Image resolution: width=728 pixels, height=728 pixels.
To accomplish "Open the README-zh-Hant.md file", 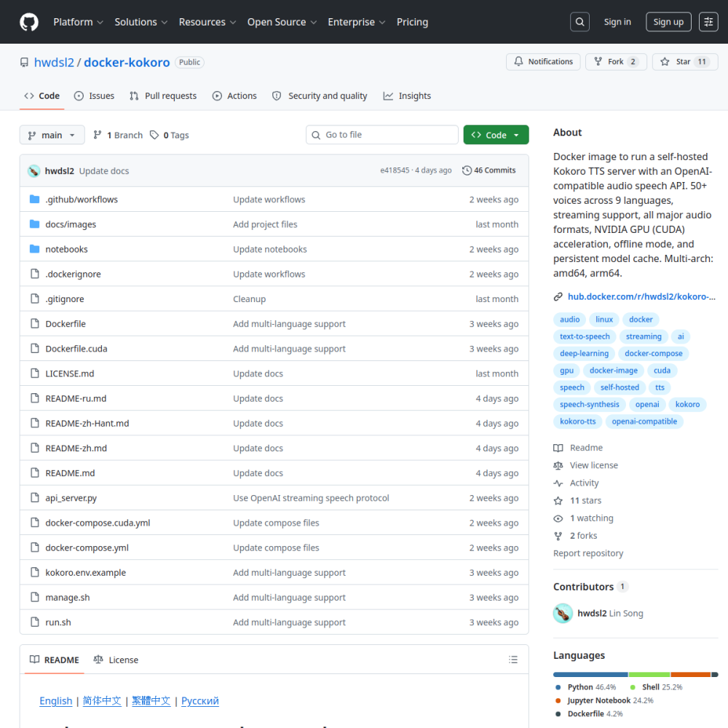I will [87, 424].
